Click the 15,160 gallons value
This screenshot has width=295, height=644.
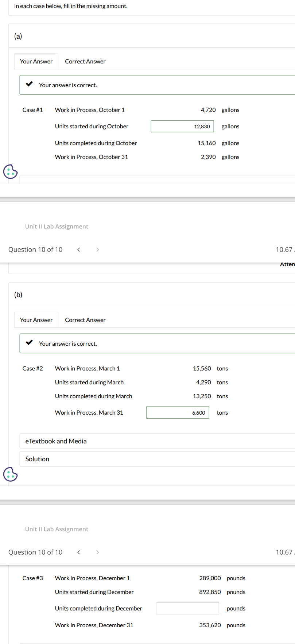click(x=207, y=143)
